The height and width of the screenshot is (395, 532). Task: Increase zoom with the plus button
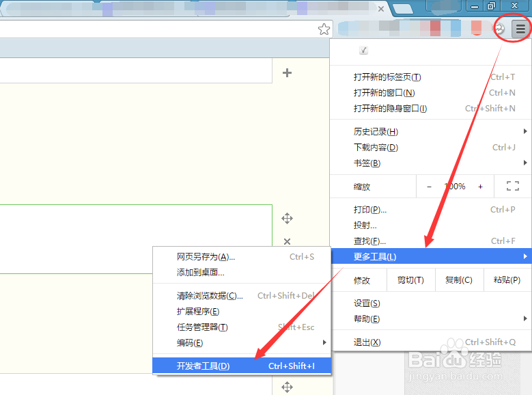click(x=480, y=187)
